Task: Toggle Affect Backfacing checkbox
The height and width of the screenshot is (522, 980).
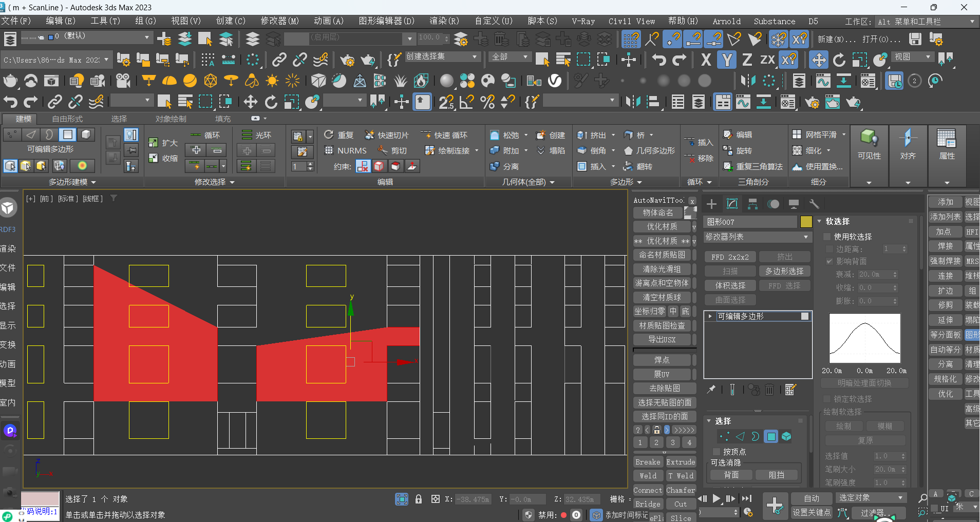Action: pyautogui.click(x=829, y=261)
